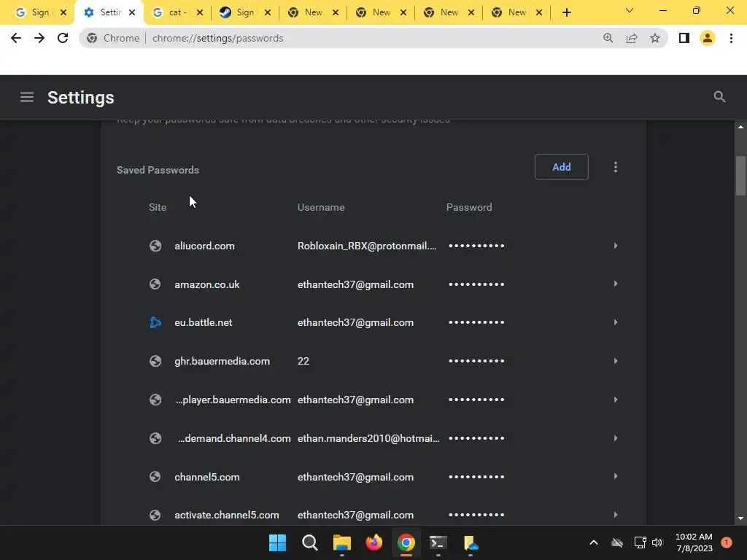This screenshot has height=560, width=747.
Task: Open the aliucord.com site link
Action: pos(204,246)
